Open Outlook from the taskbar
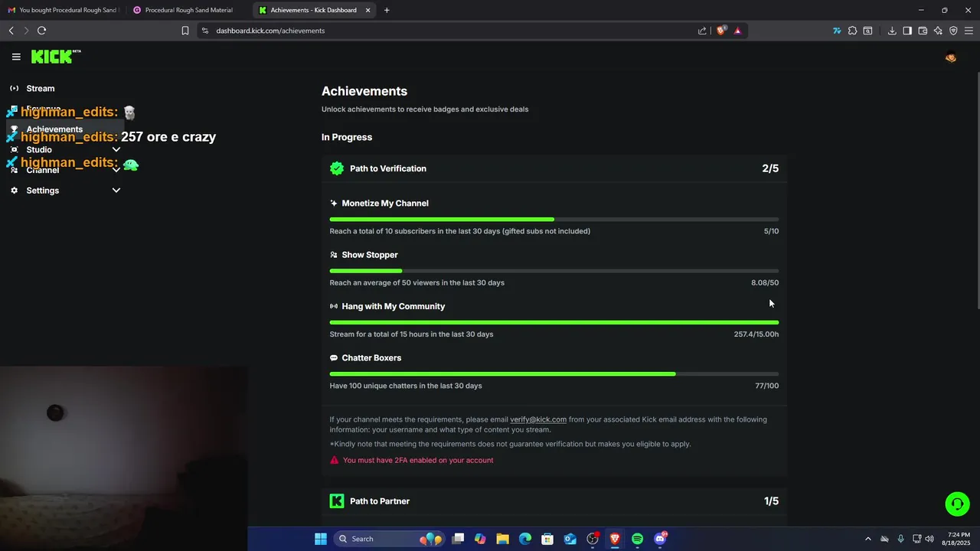Image resolution: width=980 pixels, height=551 pixels. point(570,539)
